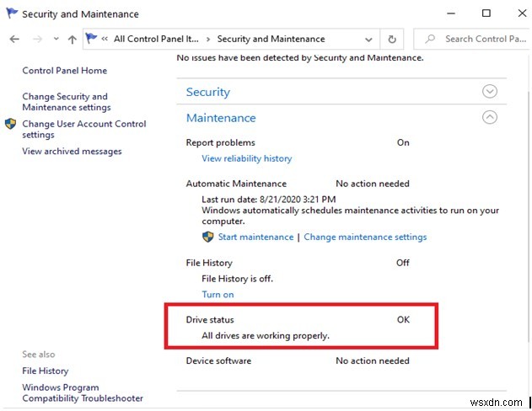The image size is (532, 411).
Task: Click the Maintenance section heading
Action: 221,118
